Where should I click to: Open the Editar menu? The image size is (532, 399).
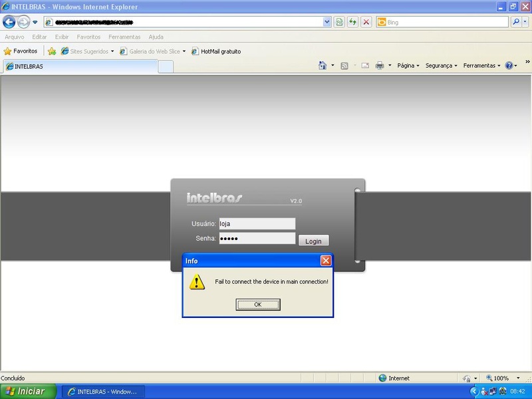tap(39, 37)
